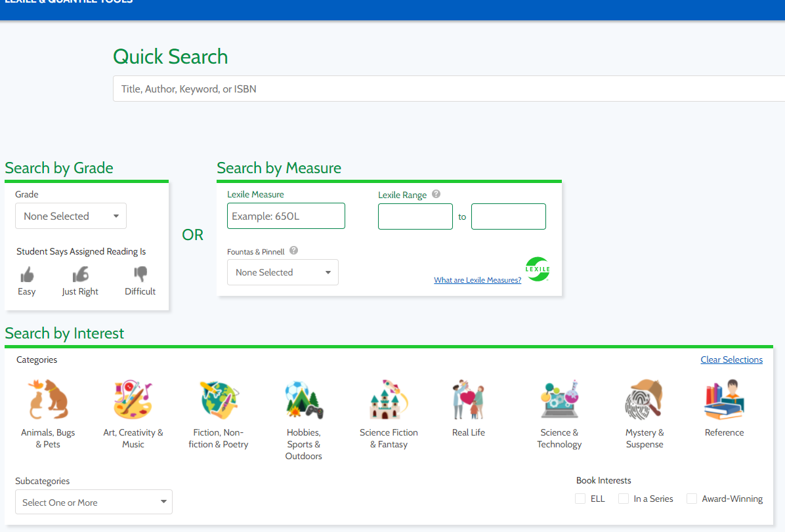Click the Lexile Range starting value field
Screen dimensions: 785x532
[x=415, y=216]
